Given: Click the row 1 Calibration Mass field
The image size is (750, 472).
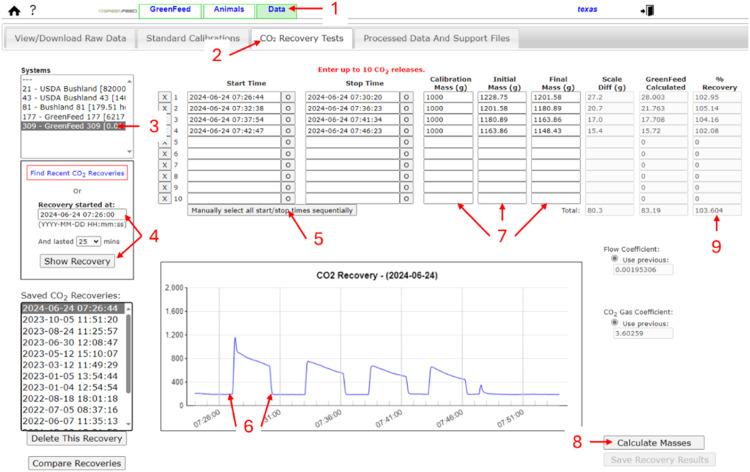Looking at the screenshot, I should 448,97.
